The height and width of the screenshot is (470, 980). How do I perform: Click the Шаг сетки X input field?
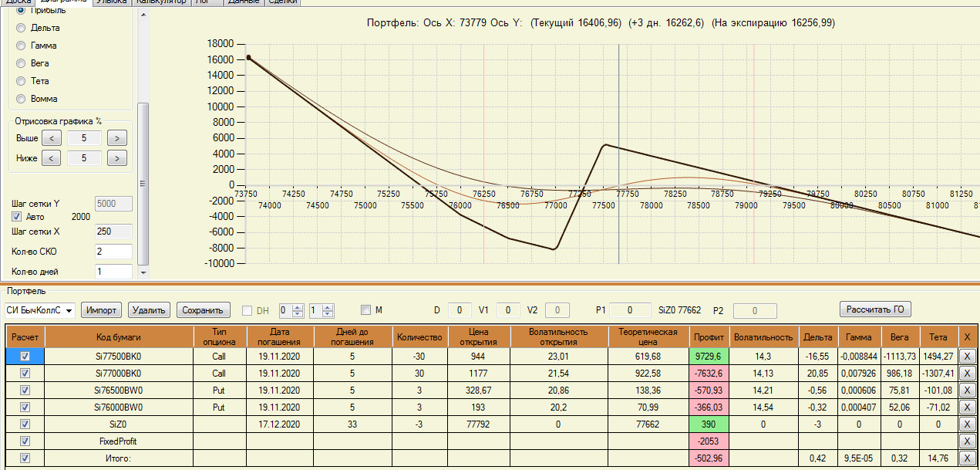coord(113,232)
